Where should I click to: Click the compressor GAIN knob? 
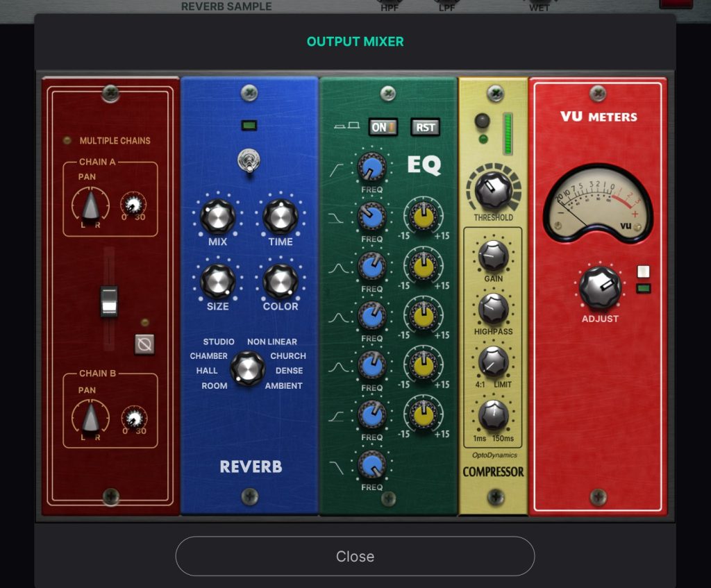click(x=493, y=255)
